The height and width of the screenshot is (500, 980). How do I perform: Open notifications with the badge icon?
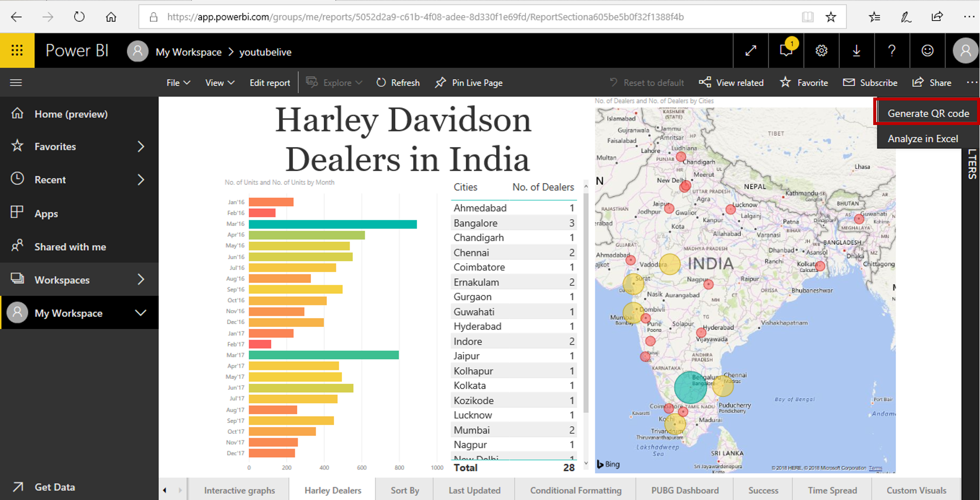[786, 50]
